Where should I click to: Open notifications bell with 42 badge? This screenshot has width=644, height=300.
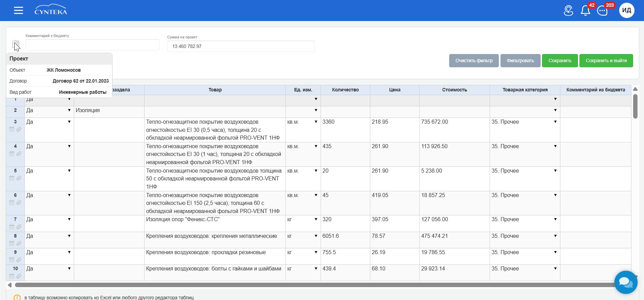coord(586,11)
